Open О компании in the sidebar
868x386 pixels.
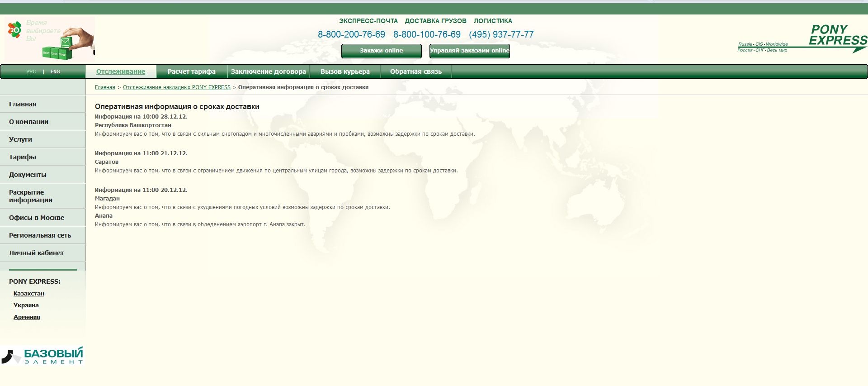(x=42, y=122)
